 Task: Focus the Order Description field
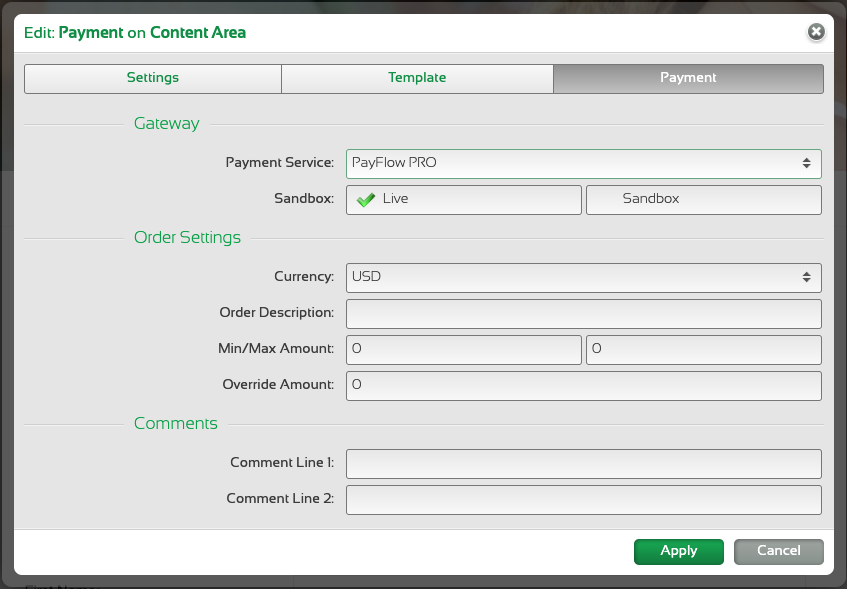pos(583,314)
